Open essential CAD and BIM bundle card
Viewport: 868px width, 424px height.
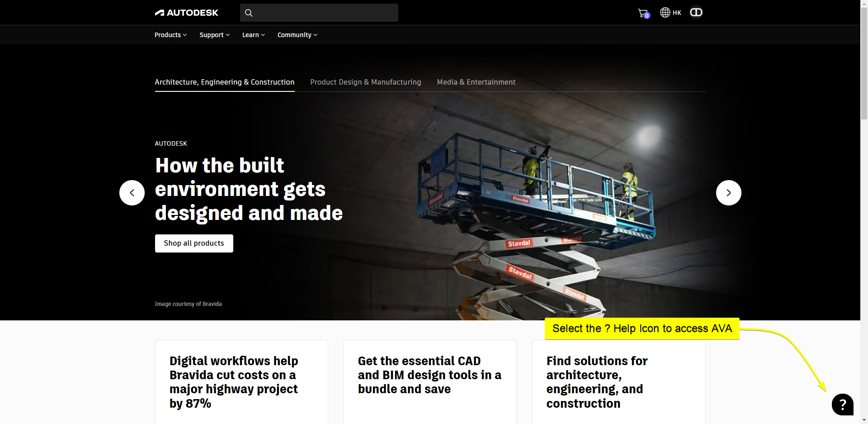(429, 375)
